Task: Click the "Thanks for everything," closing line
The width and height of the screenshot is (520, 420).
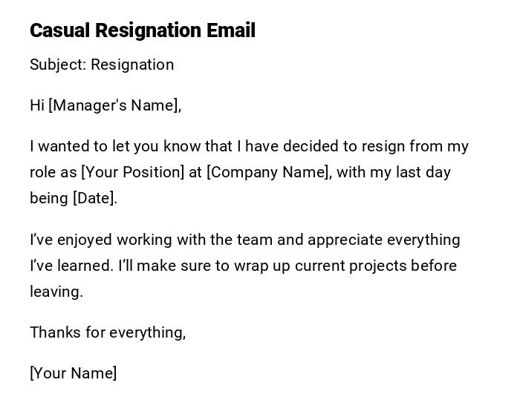Action: [x=108, y=332]
